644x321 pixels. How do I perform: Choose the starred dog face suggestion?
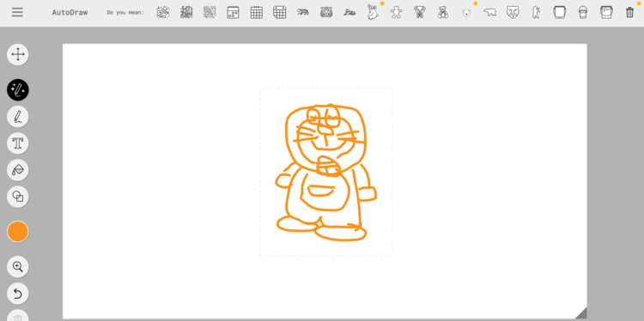[466, 13]
